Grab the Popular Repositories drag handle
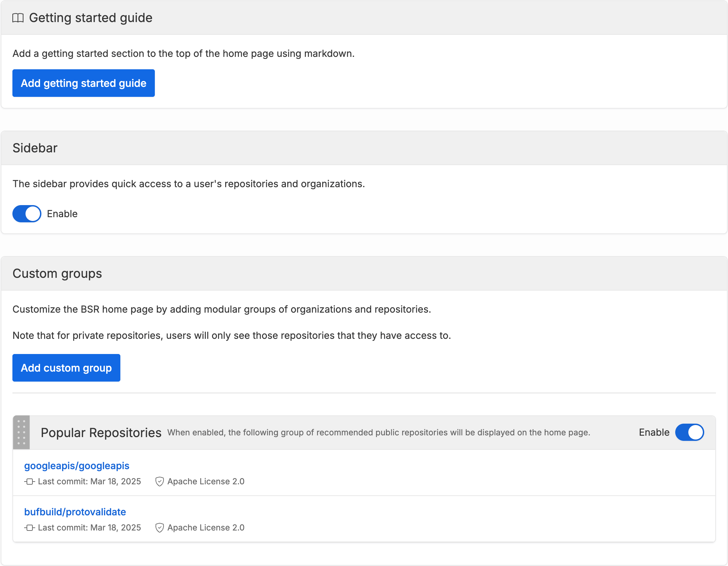 (x=21, y=432)
